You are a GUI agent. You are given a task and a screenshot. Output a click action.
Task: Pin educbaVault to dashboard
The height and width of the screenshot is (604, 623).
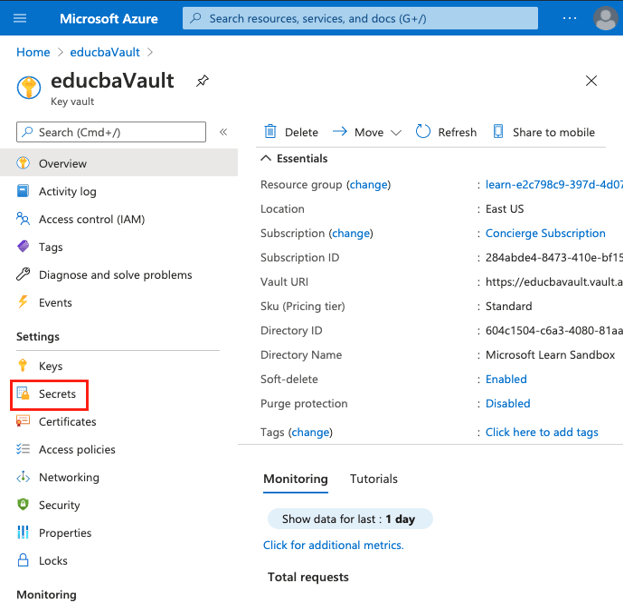point(202,81)
